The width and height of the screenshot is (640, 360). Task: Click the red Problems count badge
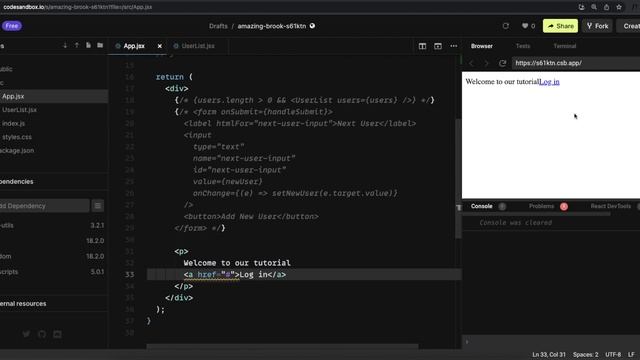pos(564,207)
